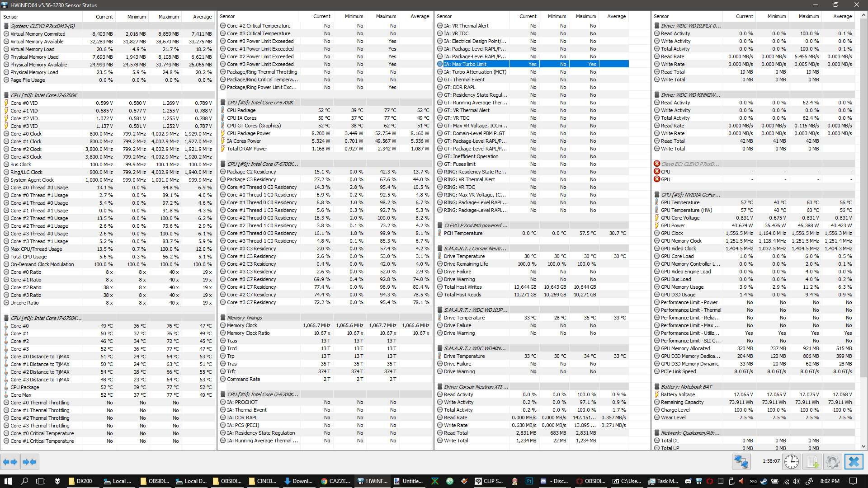868x488 pixels.
Task: Select the Memory Timings group header
Action: coord(325,318)
